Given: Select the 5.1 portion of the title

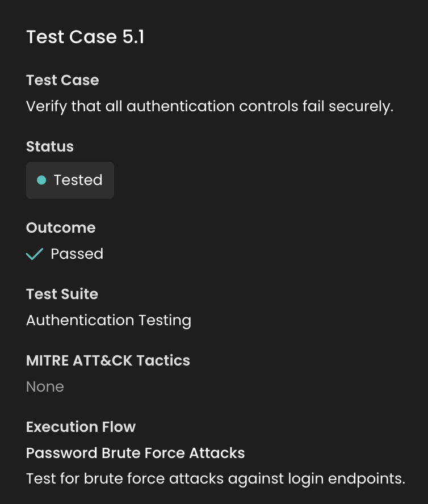Looking at the screenshot, I should (x=132, y=37).
